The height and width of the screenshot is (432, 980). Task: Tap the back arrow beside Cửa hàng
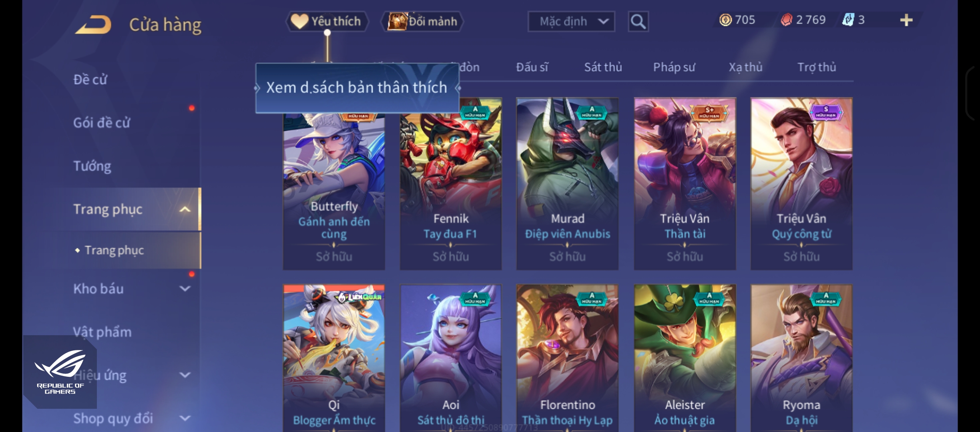point(93,24)
